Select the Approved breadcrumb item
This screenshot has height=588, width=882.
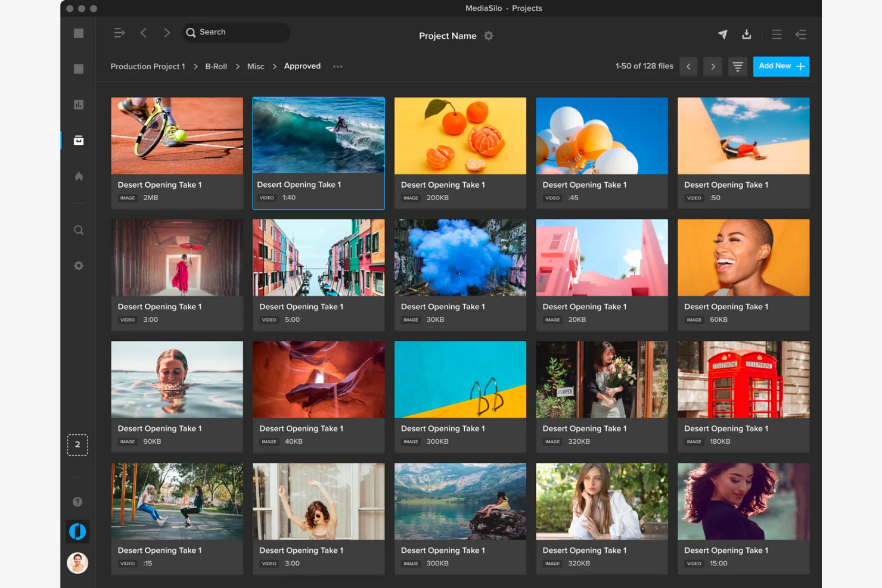pos(302,66)
